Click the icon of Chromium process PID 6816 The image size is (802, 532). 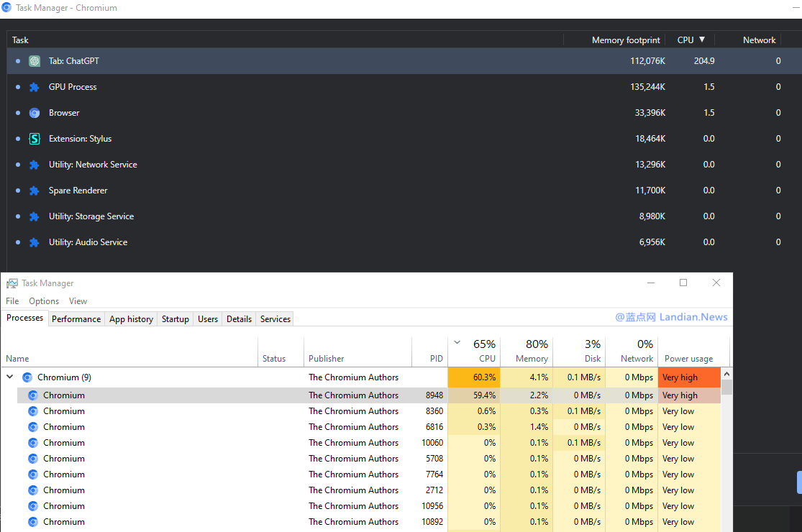coord(33,427)
